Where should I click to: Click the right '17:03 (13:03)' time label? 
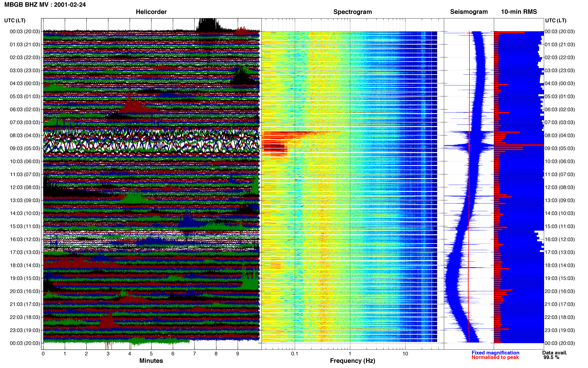coord(560,252)
